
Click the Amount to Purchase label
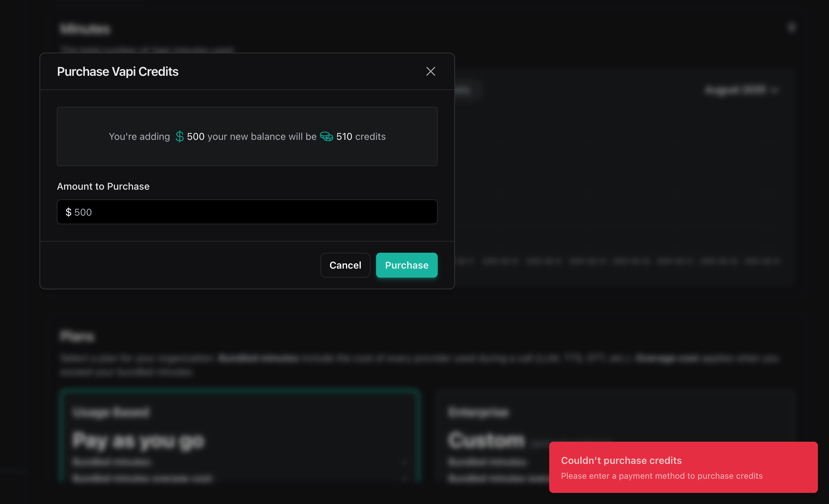[x=103, y=186]
